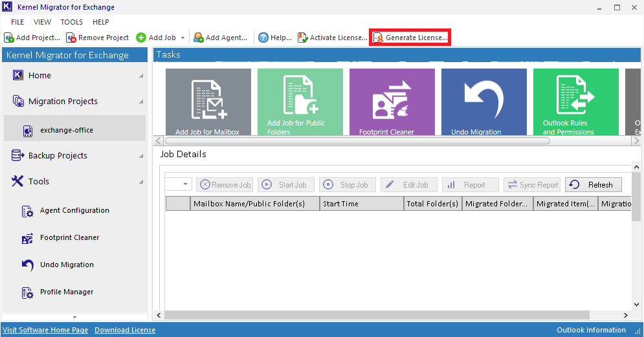
Task: Open Profile Manager in the sidebar
Action: pos(67,292)
